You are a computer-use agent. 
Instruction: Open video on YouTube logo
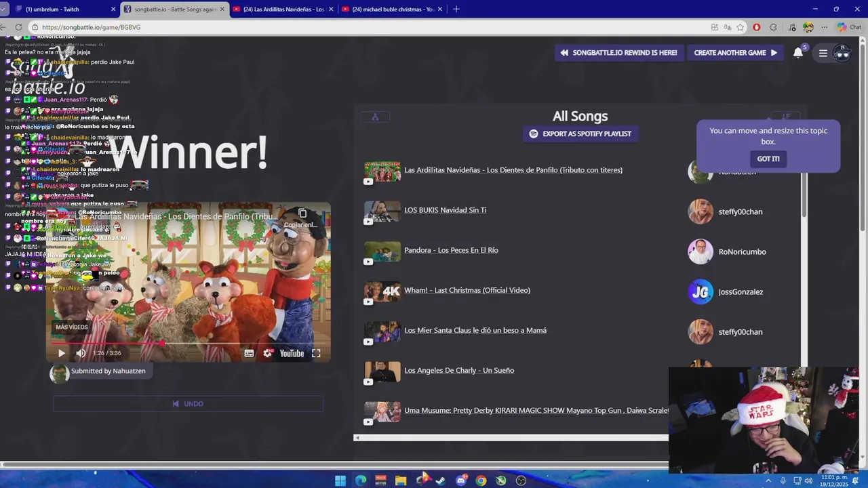[x=292, y=353]
